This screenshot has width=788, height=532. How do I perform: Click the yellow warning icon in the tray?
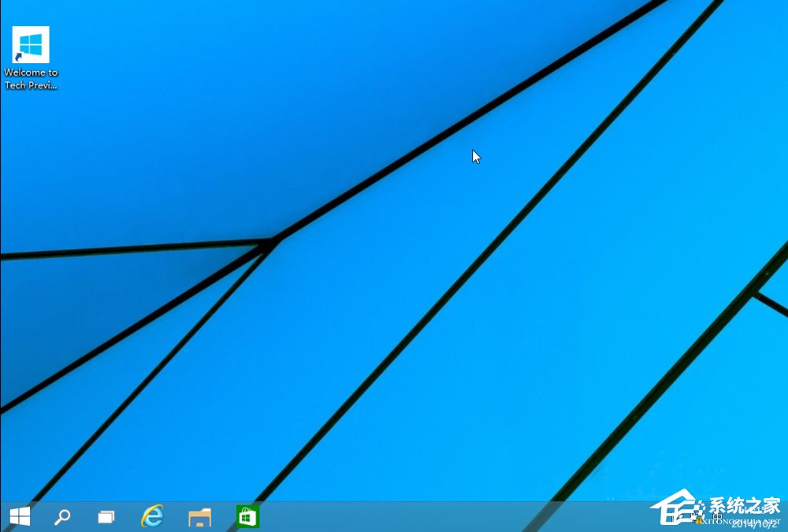coord(698,520)
